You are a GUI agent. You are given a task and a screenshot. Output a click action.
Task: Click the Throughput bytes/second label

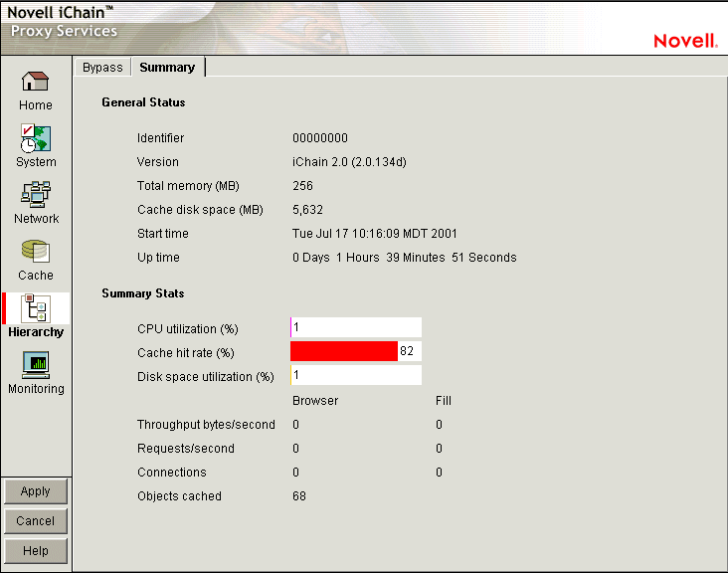click(206, 425)
